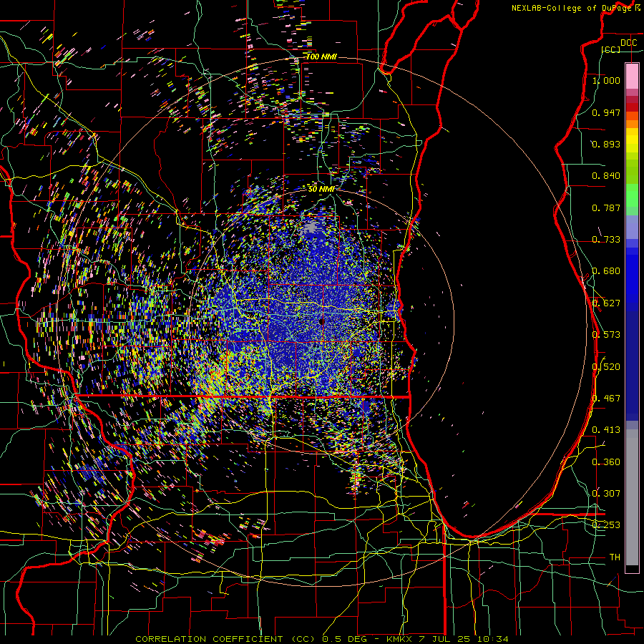Click the 0.307 value on the color scale
Screen dimensions: 644x644
pyautogui.click(x=606, y=494)
